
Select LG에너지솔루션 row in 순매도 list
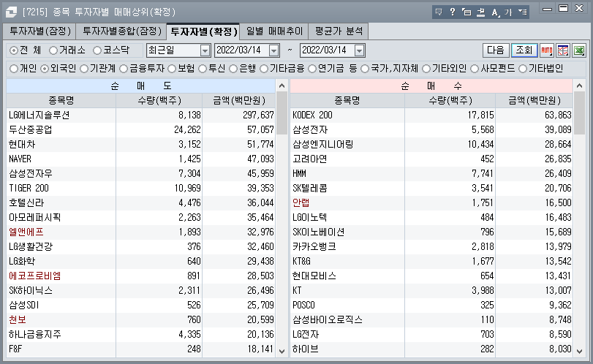pyautogui.click(x=140, y=115)
